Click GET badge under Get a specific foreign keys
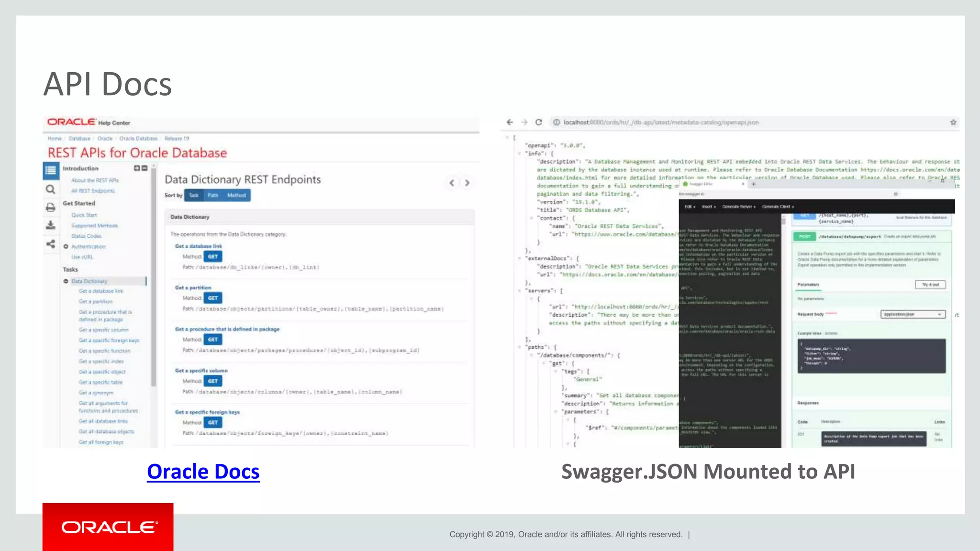Image resolution: width=980 pixels, height=551 pixels. tap(213, 422)
